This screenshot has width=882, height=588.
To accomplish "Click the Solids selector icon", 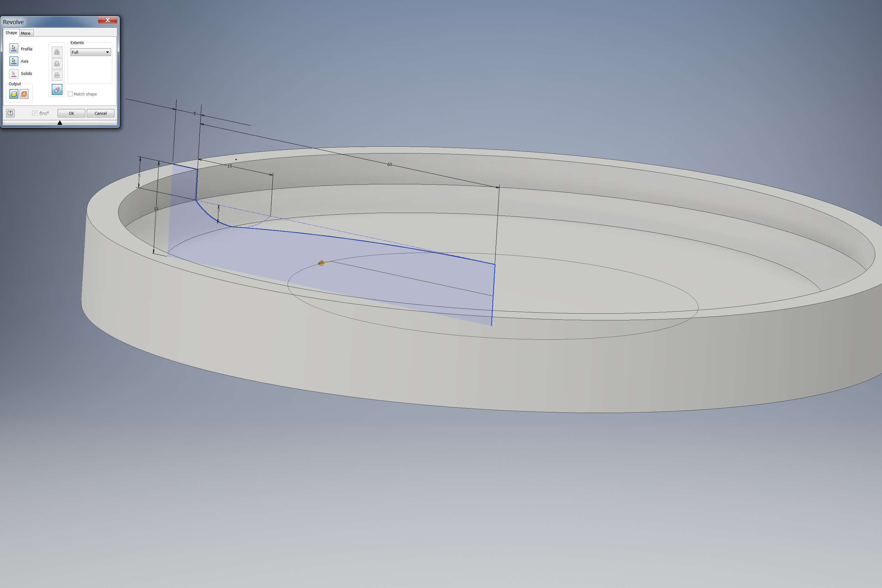I will tap(14, 73).
